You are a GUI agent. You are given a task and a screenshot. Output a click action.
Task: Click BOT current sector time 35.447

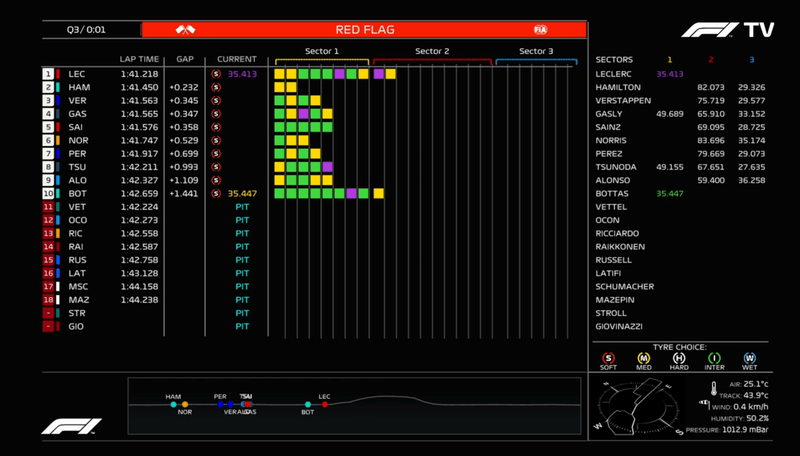(242, 193)
